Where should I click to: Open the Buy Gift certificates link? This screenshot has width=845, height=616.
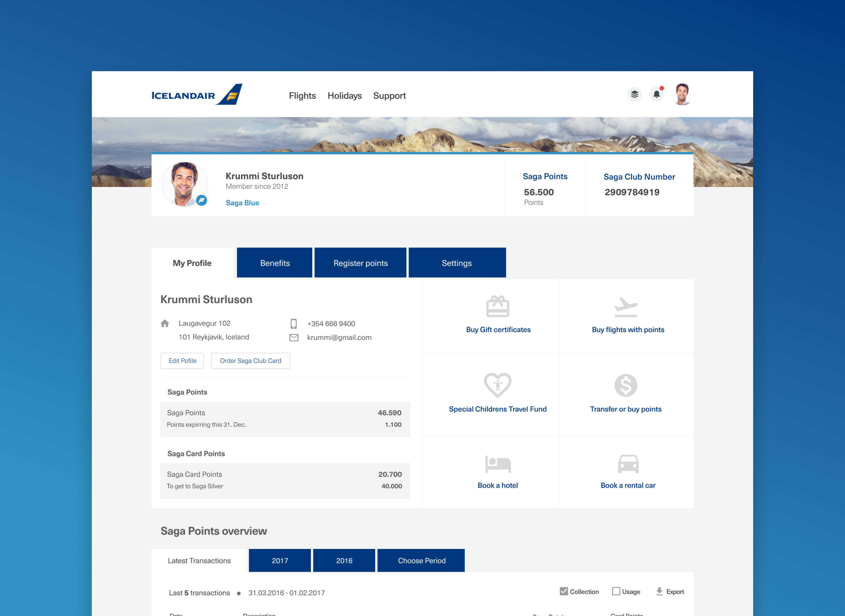(498, 330)
